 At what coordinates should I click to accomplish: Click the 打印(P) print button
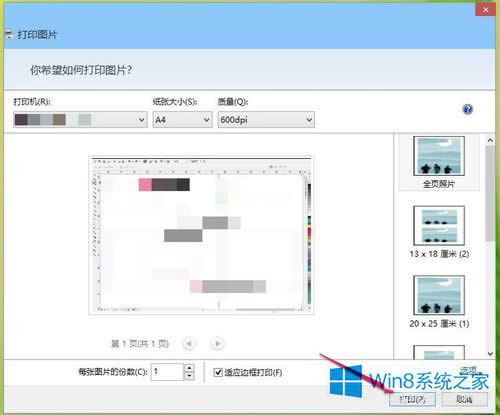coord(412,399)
